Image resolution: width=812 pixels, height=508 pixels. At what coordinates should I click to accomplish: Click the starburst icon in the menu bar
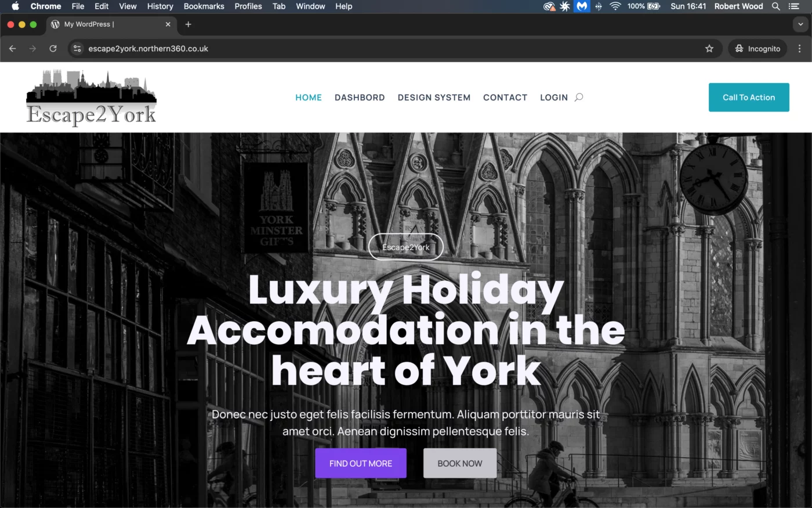(x=565, y=6)
